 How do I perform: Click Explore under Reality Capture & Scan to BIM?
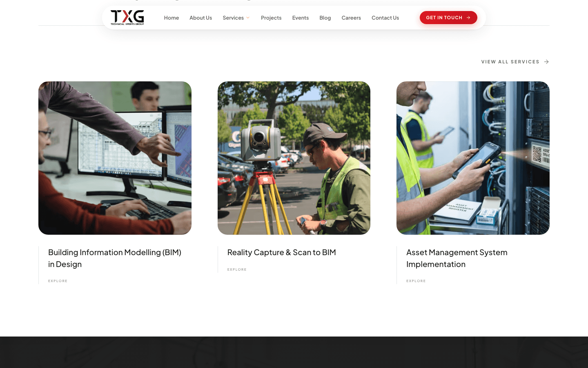point(237,269)
